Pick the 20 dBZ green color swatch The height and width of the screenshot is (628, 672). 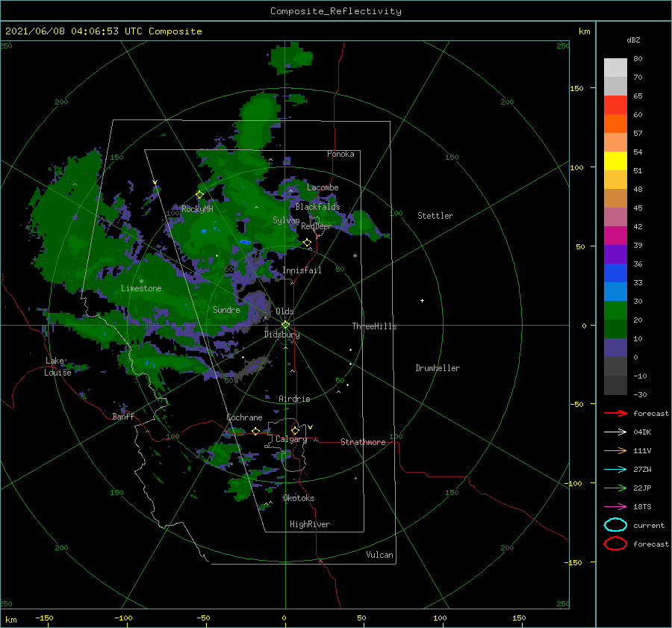(x=615, y=310)
